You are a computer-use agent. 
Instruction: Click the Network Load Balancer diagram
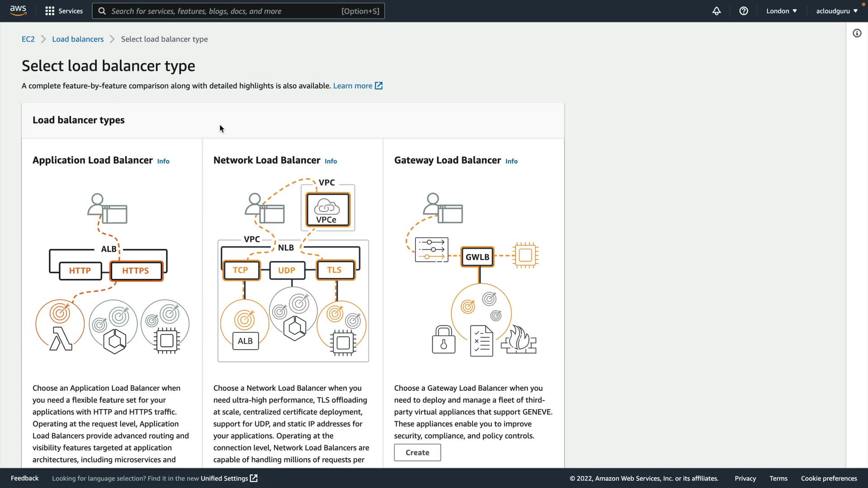point(293,271)
